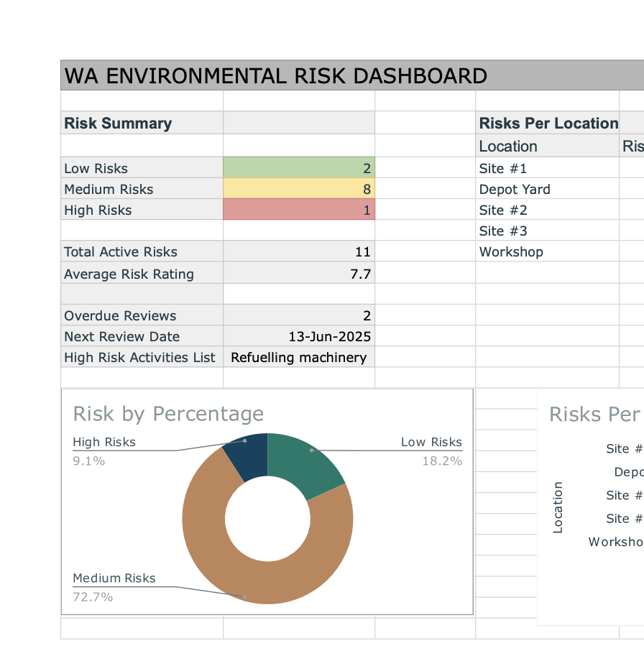Select the red High Risks value cell

pos(299,210)
